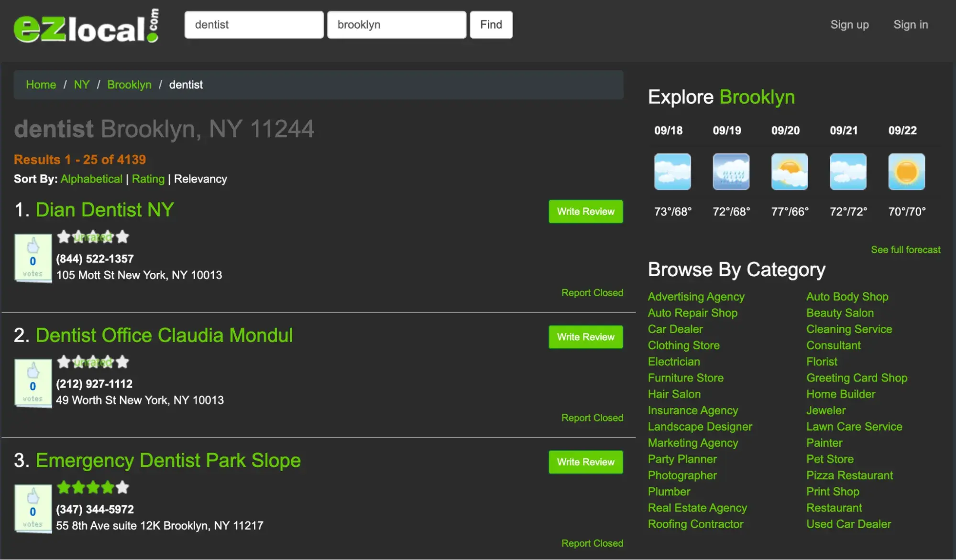956x560 pixels.
Task: Click the 'brooklyn' location input field
Action: [x=396, y=25]
